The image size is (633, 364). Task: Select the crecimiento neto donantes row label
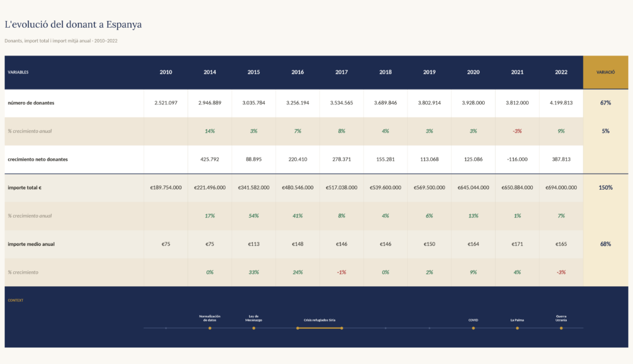38,159
